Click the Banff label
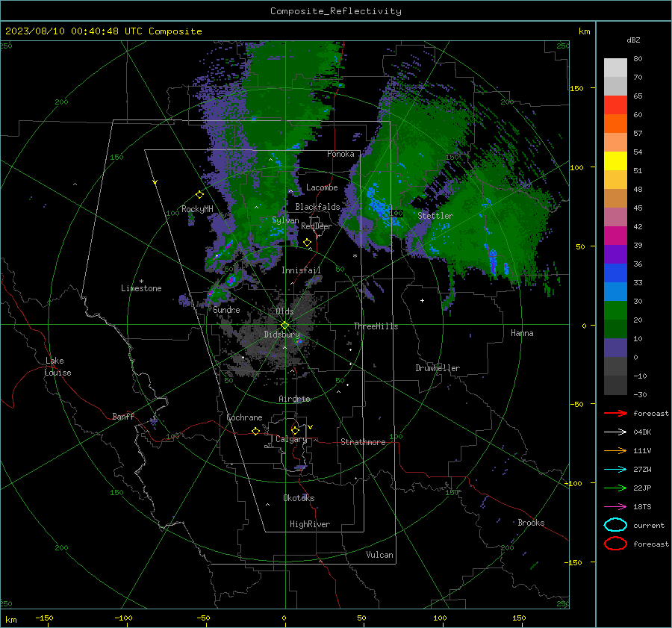672x628 pixels. [x=123, y=417]
